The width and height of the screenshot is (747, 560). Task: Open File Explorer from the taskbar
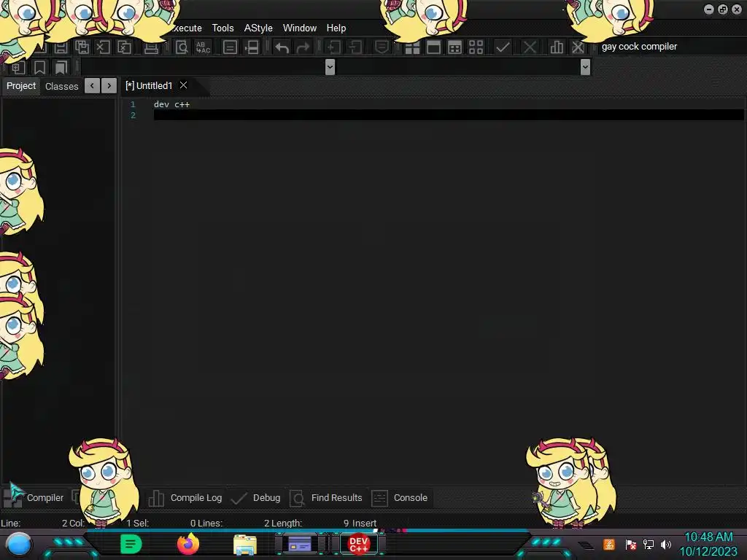coord(245,545)
